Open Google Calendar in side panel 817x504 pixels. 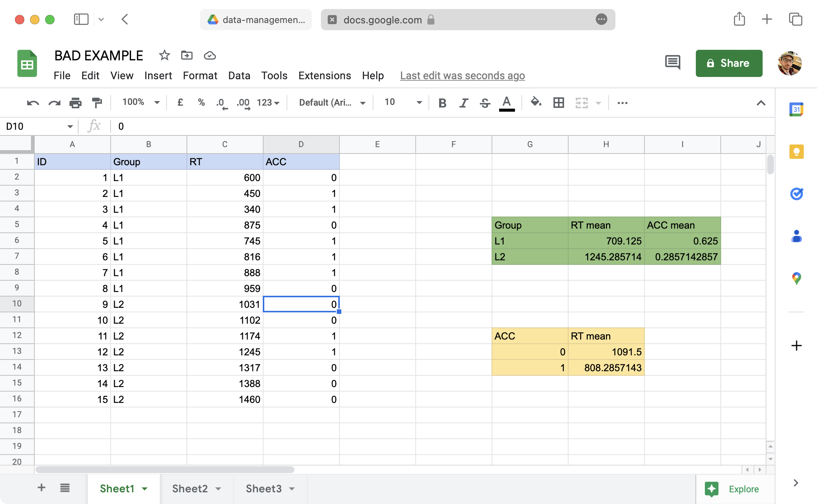tap(796, 109)
